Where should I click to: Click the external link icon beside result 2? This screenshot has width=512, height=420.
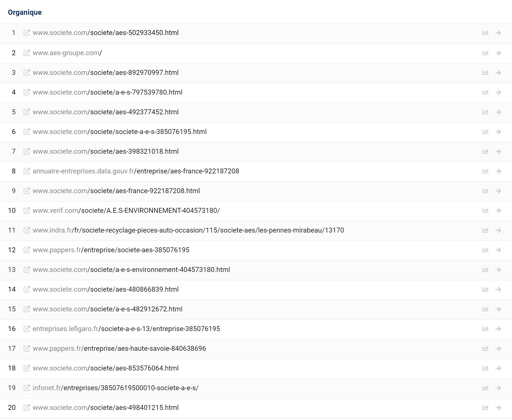[x=26, y=53]
